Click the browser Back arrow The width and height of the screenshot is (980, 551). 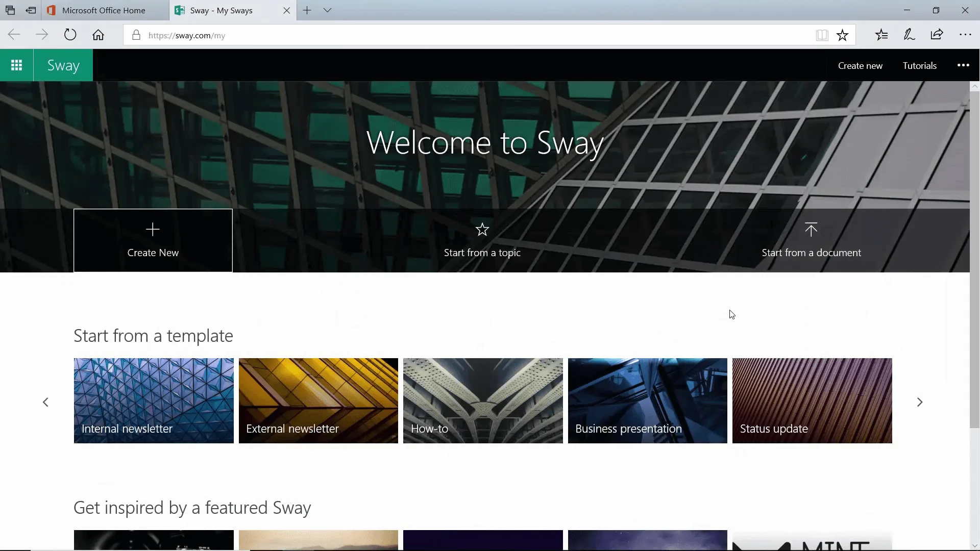tap(14, 35)
